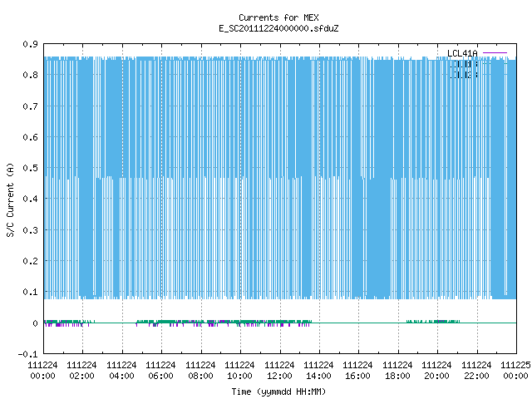Click the 111224 20:00 time tick label
This screenshot has height=399, width=532.
point(436,371)
